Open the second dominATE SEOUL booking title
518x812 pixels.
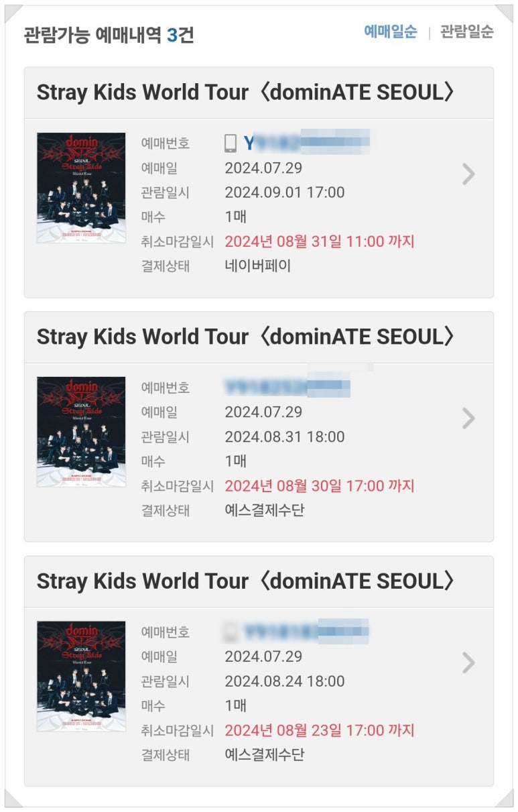(x=246, y=337)
